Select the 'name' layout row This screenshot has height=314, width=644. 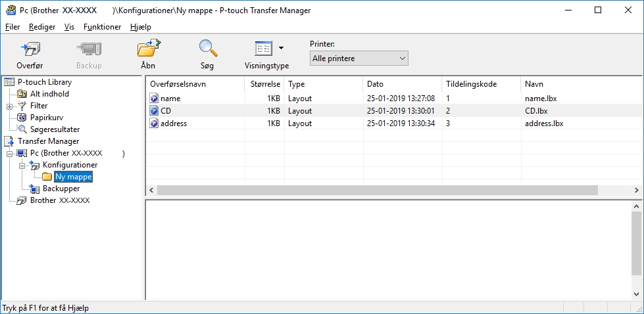(394, 99)
